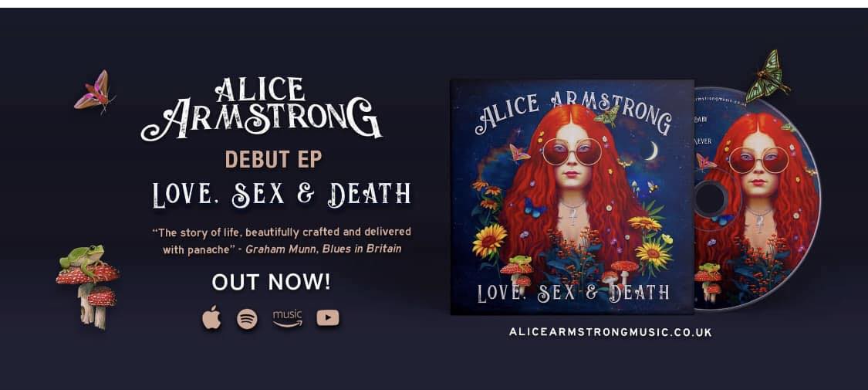Select the Amazon Music logo
Image resolution: width=868 pixels, height=390 pixels.
[287, 318]
